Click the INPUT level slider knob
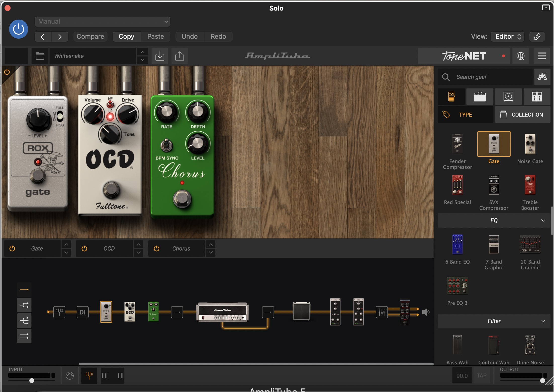 pos(32,380)
